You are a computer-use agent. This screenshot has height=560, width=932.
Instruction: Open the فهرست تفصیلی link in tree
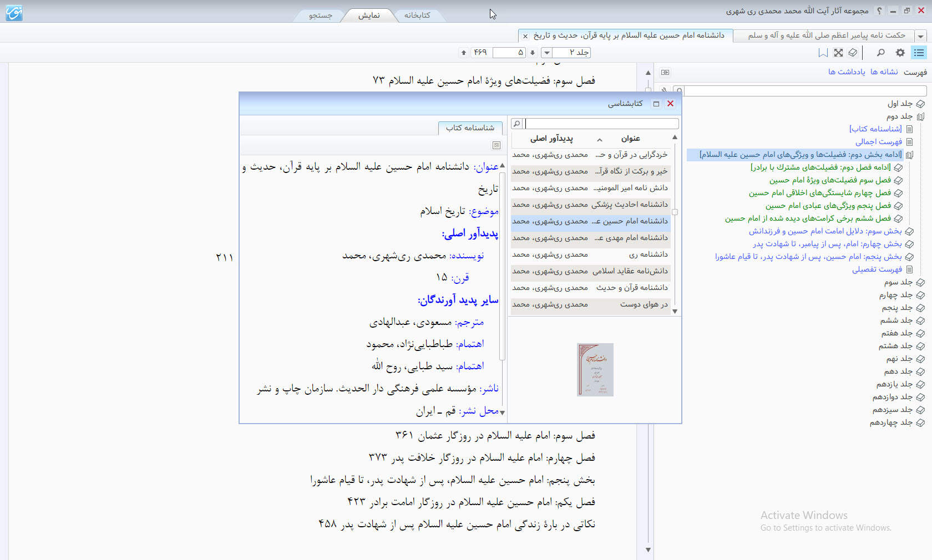(x=877, y=269)
